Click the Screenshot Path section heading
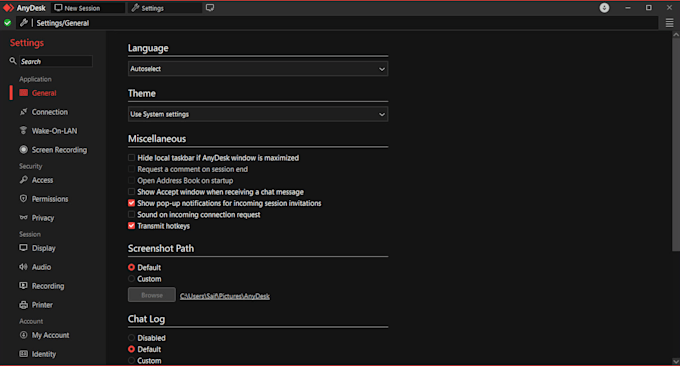The width and height of the screenshot is (680, 366). pyautogui.click(x=161, y=248)
